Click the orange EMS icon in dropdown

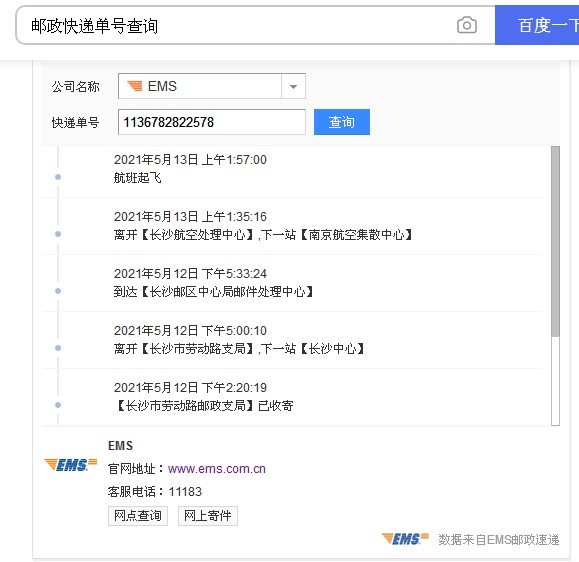135,86
